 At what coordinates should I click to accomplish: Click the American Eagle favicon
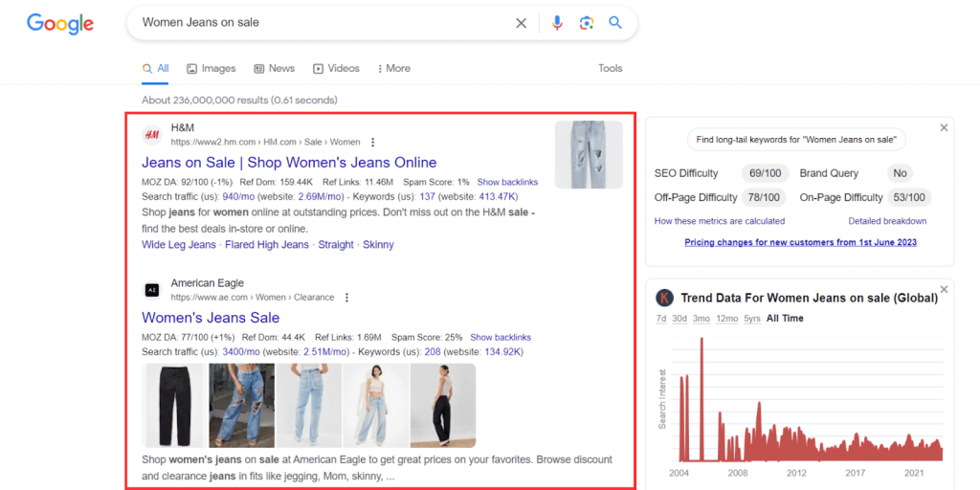(152, 290)
